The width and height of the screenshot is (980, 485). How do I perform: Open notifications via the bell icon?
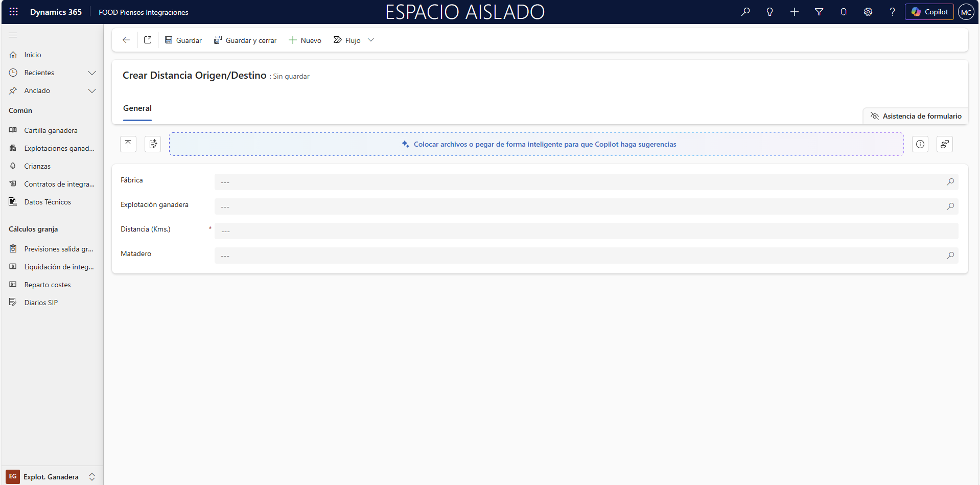[x=843, y=12]
